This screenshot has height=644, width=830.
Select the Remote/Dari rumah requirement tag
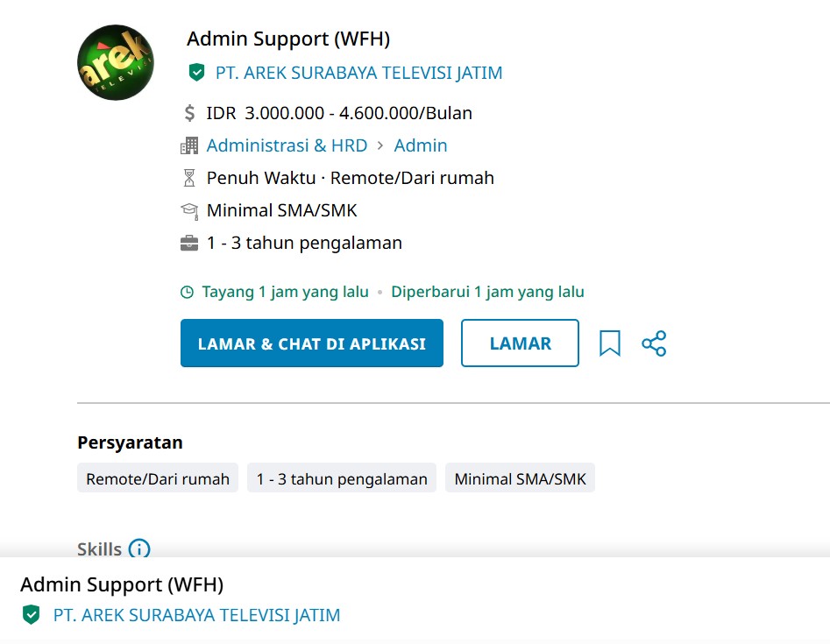click(158, 478)
